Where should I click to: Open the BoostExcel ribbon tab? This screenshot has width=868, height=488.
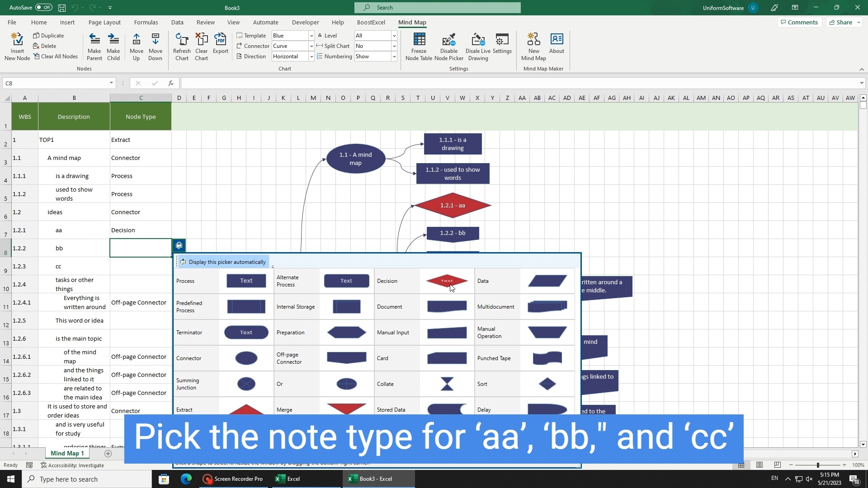[x=371, y=22]
